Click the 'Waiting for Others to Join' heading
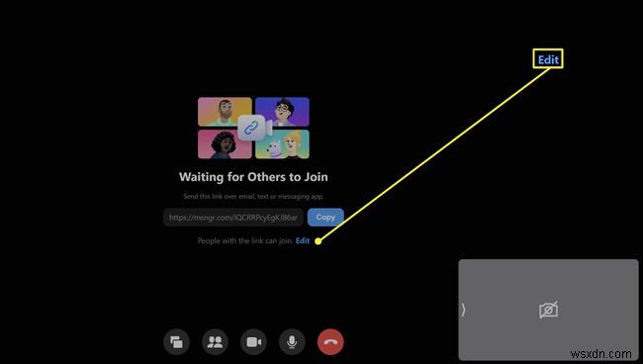Viewport: 643px width, 364px height. click(253, 177)
